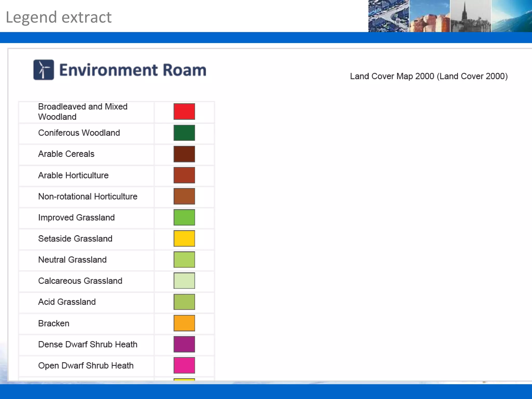
Task: Click the Non-rotational Horticulture swatch
Action: coord(184,196)
